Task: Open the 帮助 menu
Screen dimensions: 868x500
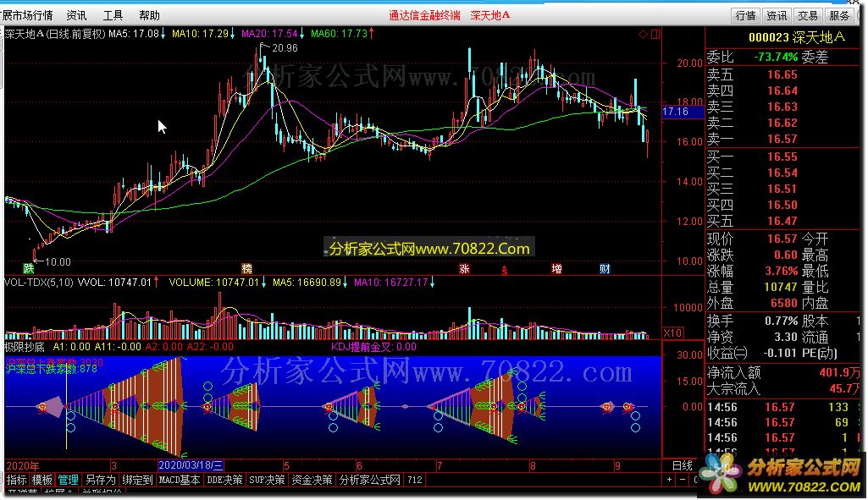Action: coord(149,15)
